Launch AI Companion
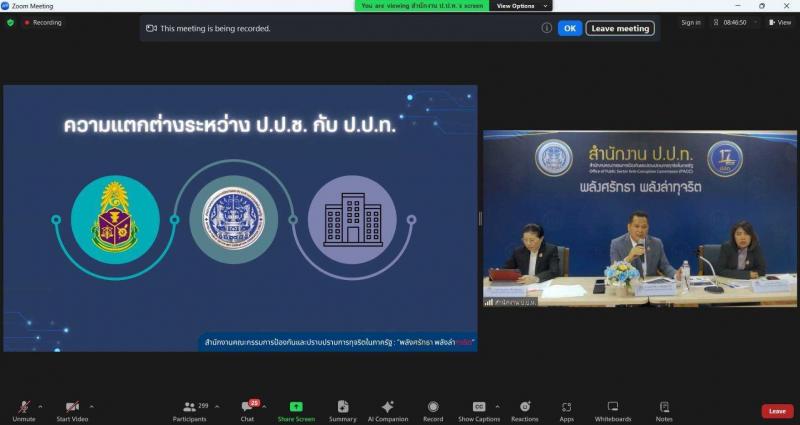This screenshot has width=800, height=425. pos(388,411)
